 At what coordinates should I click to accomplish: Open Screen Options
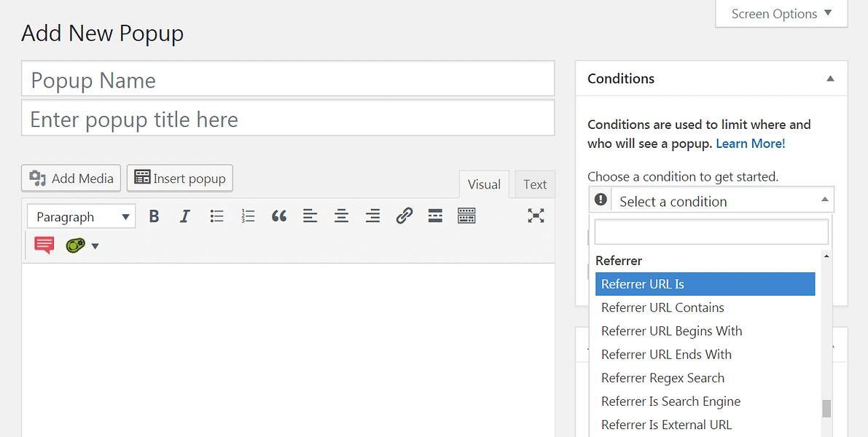click(x=780, y=13)
